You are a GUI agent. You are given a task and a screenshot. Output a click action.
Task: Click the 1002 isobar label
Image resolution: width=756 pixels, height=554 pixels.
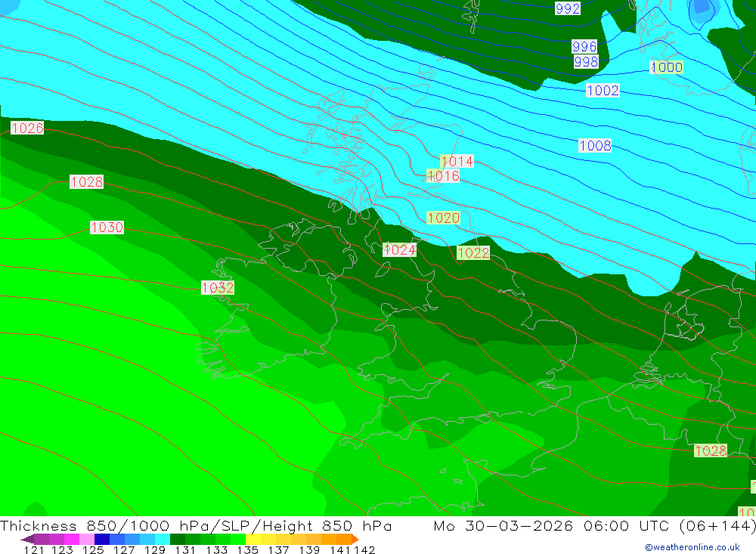point(603,90)
